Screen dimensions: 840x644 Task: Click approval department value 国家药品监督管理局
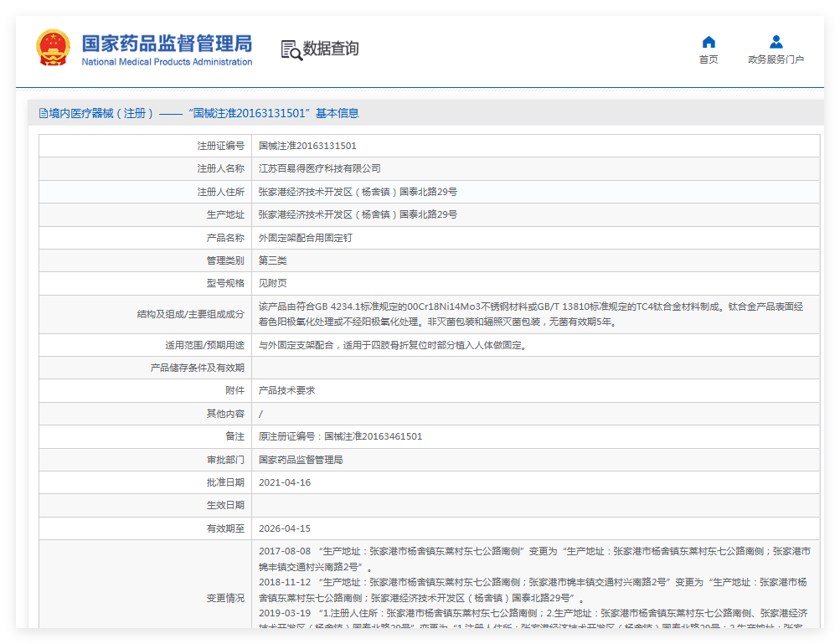click(301, 460)
